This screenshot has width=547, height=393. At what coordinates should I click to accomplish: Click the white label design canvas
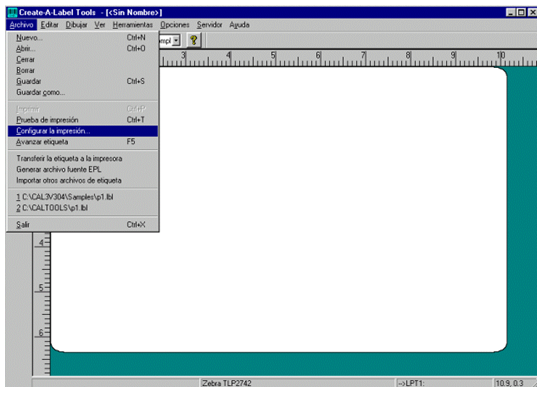(x=279, y=209)
